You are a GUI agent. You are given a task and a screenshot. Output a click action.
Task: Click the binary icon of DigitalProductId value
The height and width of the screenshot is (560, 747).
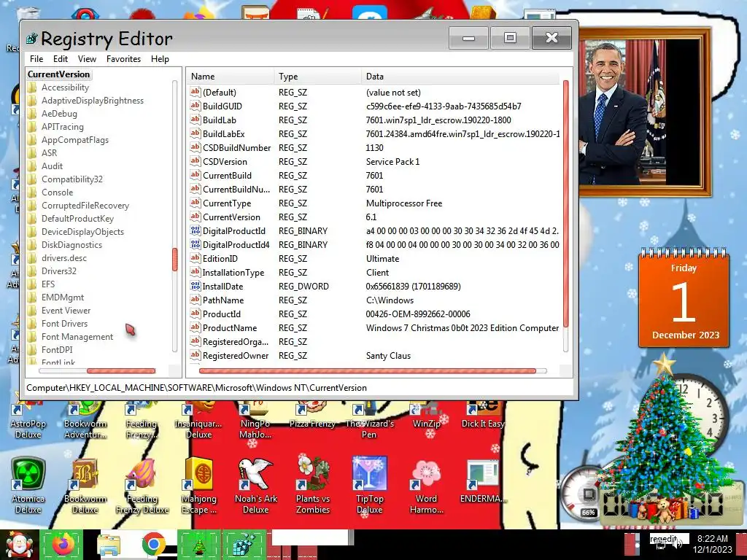[x=195, y=230]
